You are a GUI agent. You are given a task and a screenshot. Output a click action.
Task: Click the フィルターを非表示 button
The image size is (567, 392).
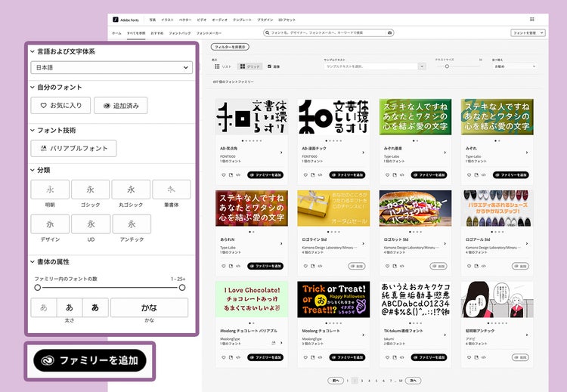point(230,47)
